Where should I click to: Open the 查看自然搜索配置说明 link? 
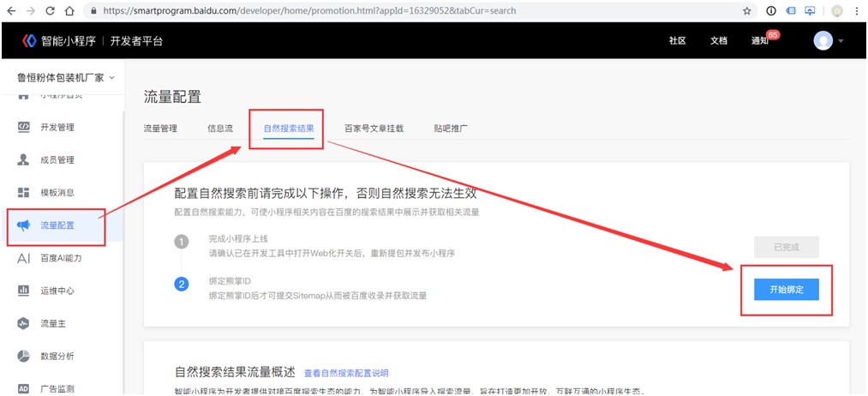coord(345,373)
